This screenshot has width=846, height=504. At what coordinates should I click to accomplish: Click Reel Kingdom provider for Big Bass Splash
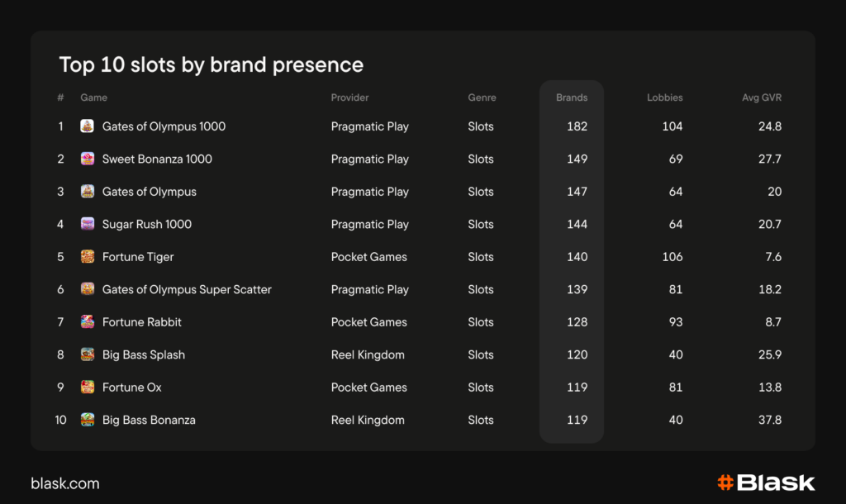(x=368, y=354)
